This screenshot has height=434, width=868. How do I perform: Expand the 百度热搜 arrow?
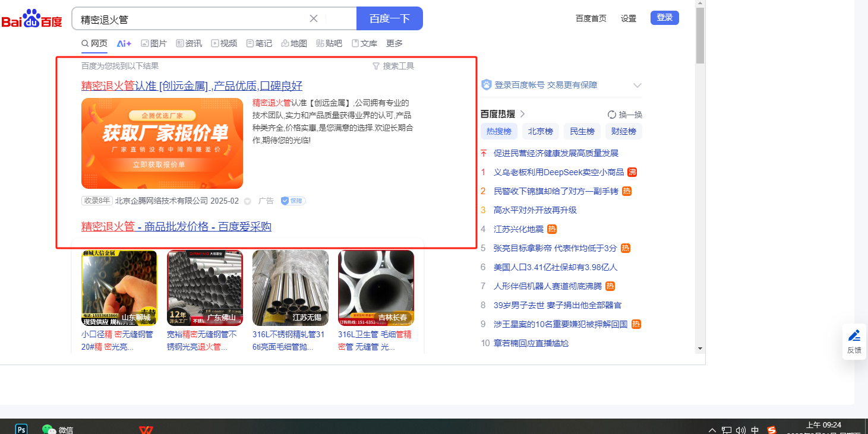coord(522,114)
